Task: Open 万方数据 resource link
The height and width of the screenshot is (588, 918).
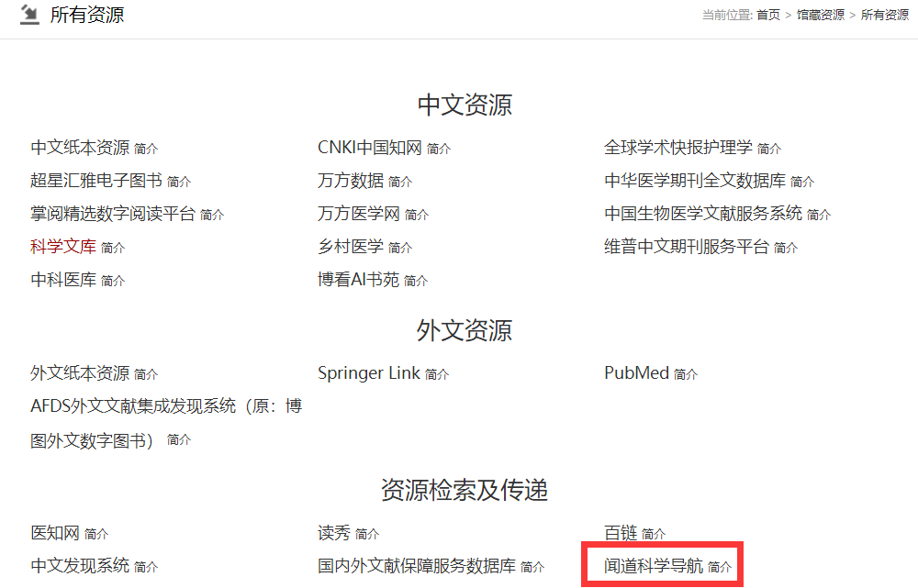Action: (x=351, y=181)
